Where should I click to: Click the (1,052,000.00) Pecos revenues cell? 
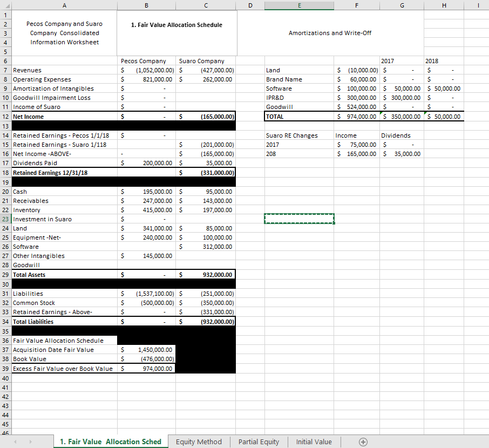pyautogui.click(x=146, y=70)
